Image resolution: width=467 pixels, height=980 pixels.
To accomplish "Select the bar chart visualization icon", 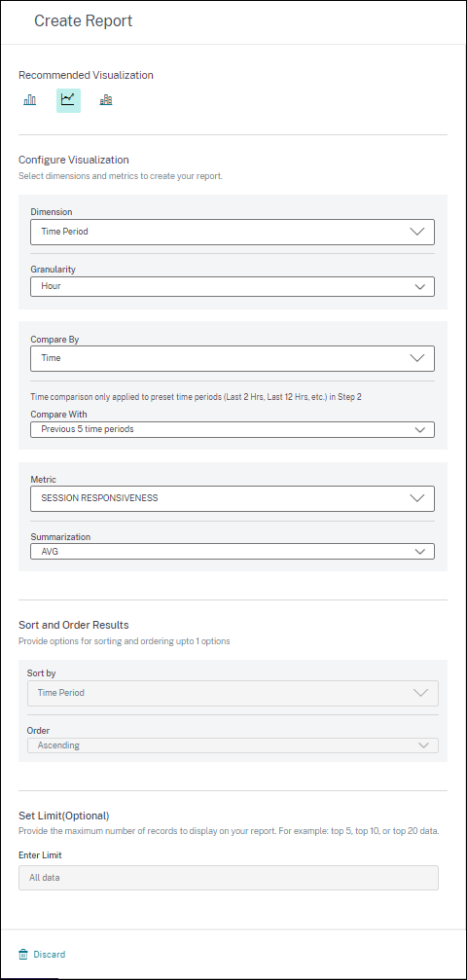I will pyautogui.click(x=30, y=100).
